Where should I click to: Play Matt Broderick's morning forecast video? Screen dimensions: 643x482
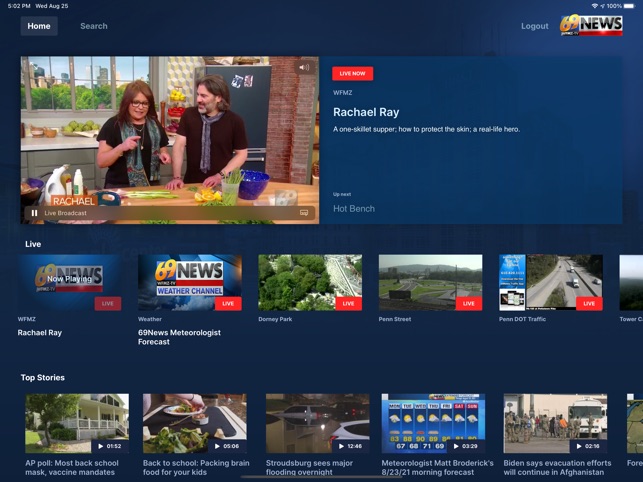tap(433, 423)
